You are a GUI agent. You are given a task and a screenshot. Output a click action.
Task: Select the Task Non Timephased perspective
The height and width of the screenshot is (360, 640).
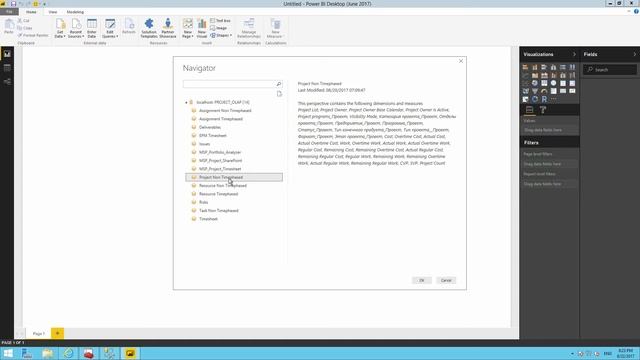coord(219,211)
